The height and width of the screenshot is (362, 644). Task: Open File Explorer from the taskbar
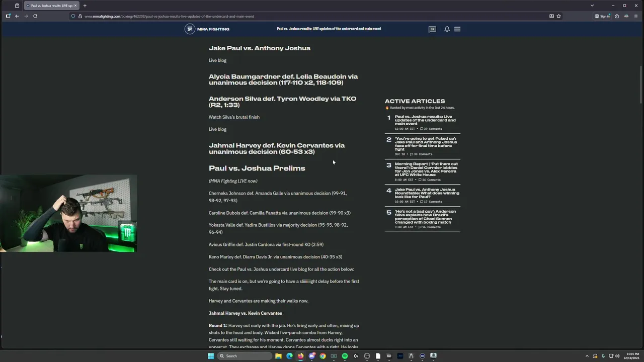(278, 356)
